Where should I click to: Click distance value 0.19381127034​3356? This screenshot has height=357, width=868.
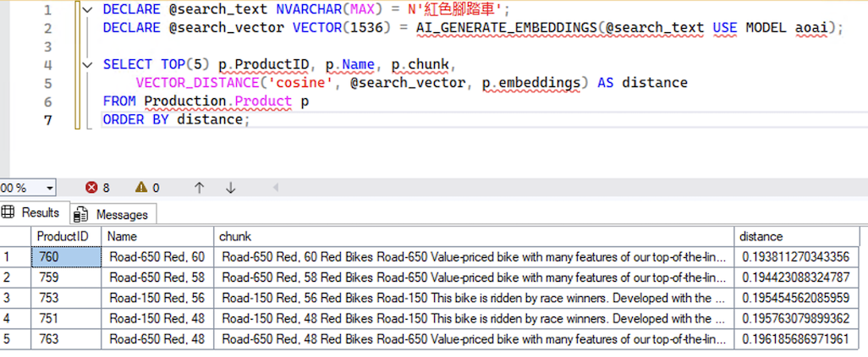tap(797, 257)
